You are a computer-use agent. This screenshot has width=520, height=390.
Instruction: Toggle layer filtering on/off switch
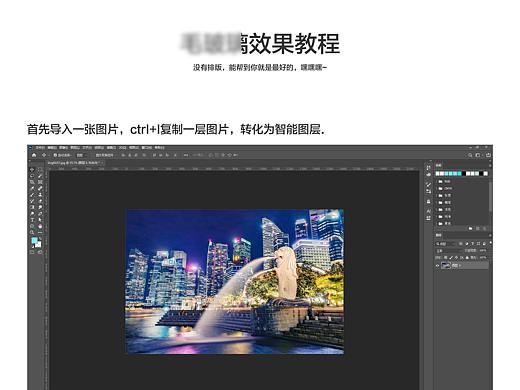point(491,243)
